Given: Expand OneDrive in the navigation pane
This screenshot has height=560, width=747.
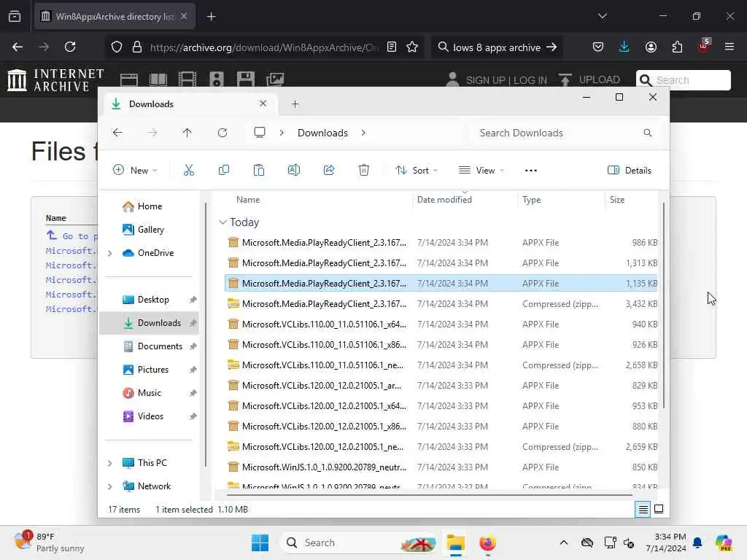Looking at the screenshot, I should 110,253.
